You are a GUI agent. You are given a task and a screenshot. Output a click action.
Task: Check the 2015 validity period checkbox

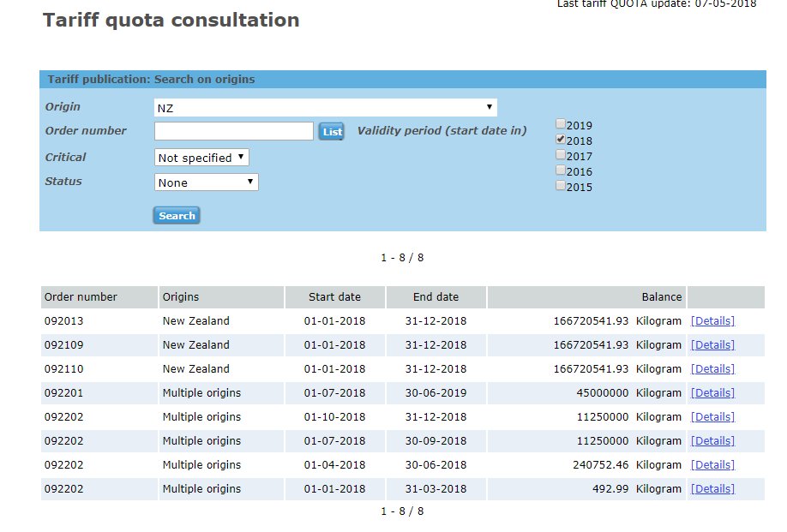click(x=561, y=186)
